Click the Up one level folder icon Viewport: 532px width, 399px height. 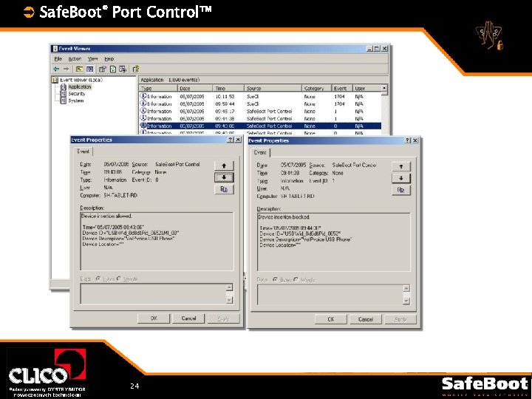pyautogui.click(x=79, y=69)
